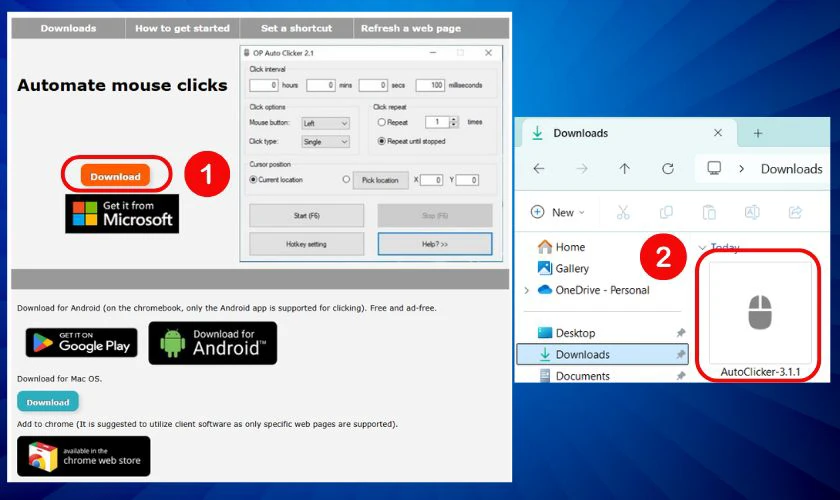
Task: Open the Downloads menu on the webpage
Action: 69,28
